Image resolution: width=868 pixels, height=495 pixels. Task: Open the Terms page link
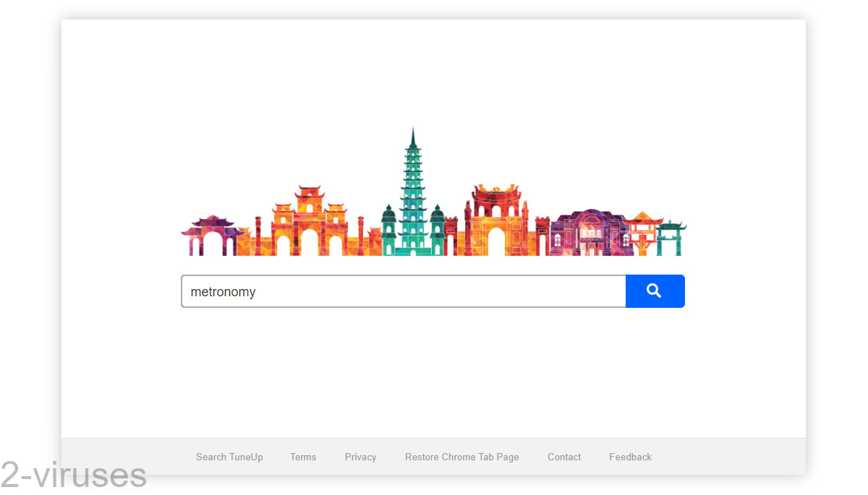pos(303,457)
